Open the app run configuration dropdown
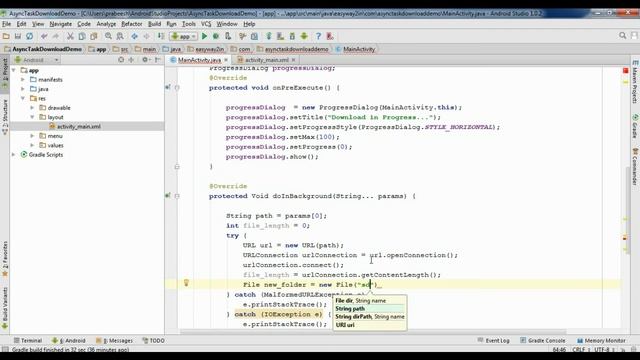Image resolution: width=640 pixels, height=360 pixels. pyautogui.click(x=184, y=36)
